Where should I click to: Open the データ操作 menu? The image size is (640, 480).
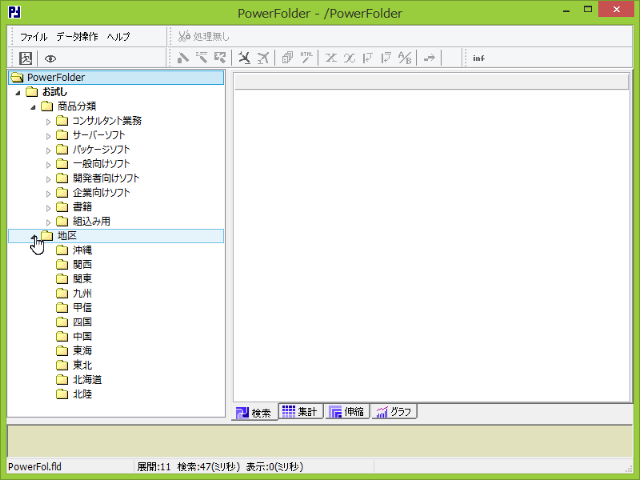coord(77,37)
